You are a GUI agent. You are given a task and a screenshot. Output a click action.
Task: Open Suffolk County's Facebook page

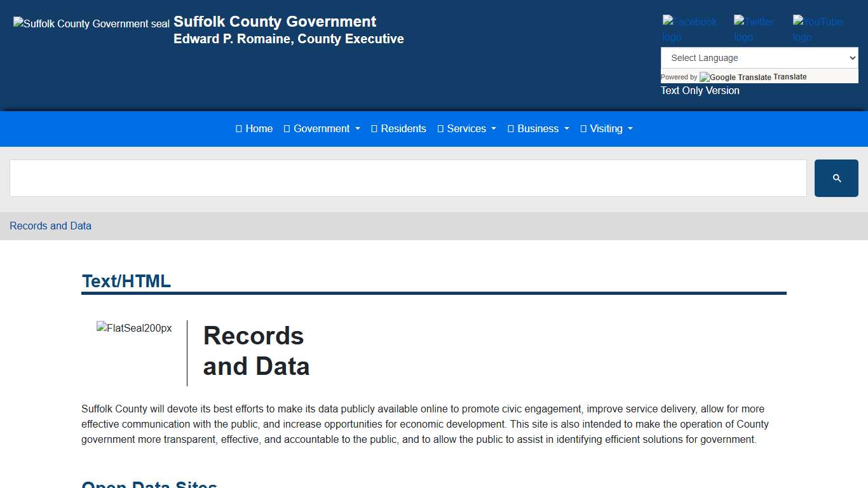[689, 29]
